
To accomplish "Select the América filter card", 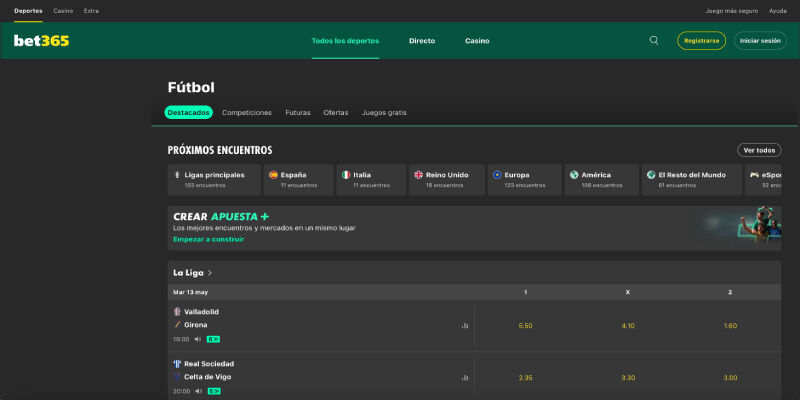I will point(602,180).
